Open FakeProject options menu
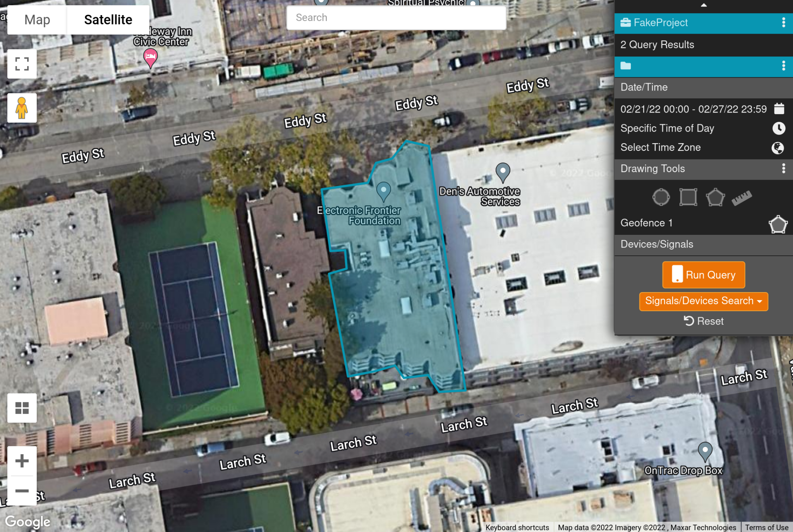The image size is (793, 532). [x=783, y=22]
